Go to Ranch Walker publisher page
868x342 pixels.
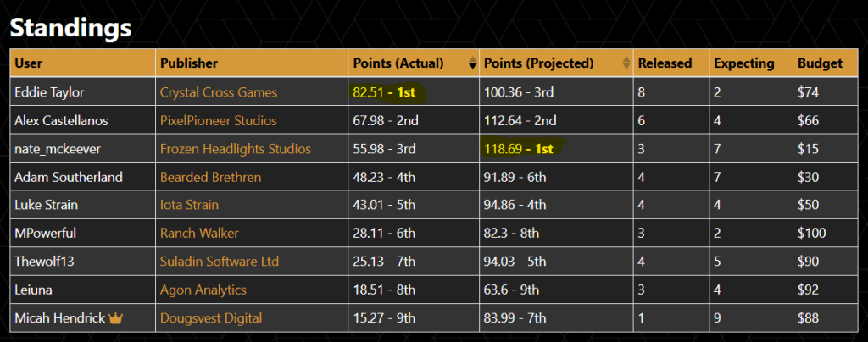199,234
